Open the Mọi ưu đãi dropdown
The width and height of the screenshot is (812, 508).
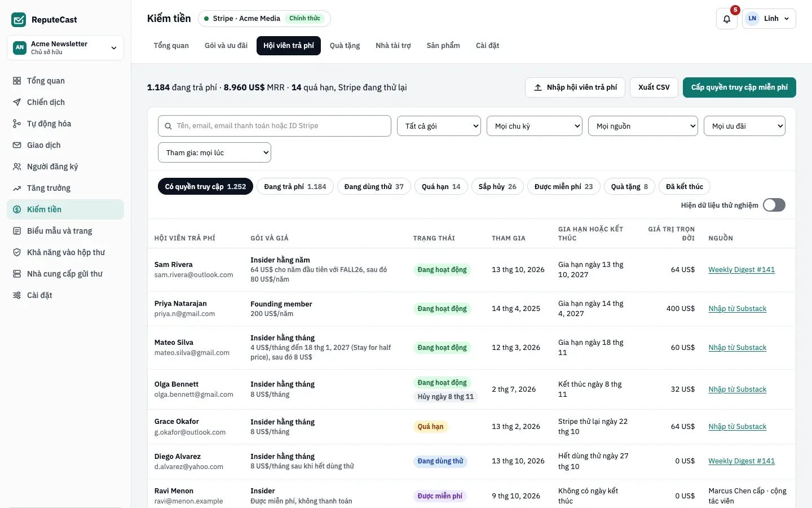point(744,126)
